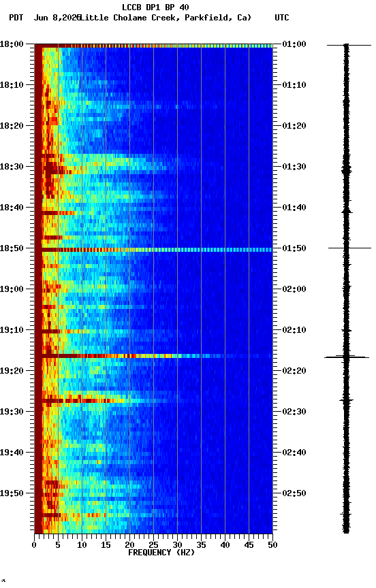Click the 02:00 UTC time label
The height and width of the screenshot is (588, 376).
294,289
